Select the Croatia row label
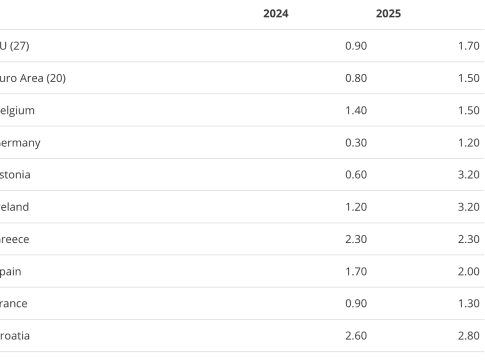 point(15,336)
